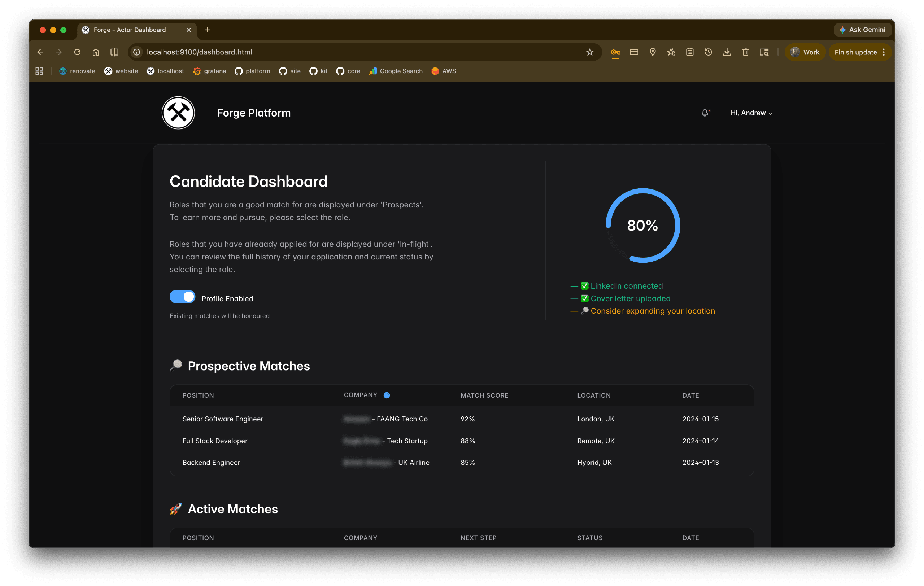
Task: Select the Backend Engineer row
Action: click(x=462, y=462)
